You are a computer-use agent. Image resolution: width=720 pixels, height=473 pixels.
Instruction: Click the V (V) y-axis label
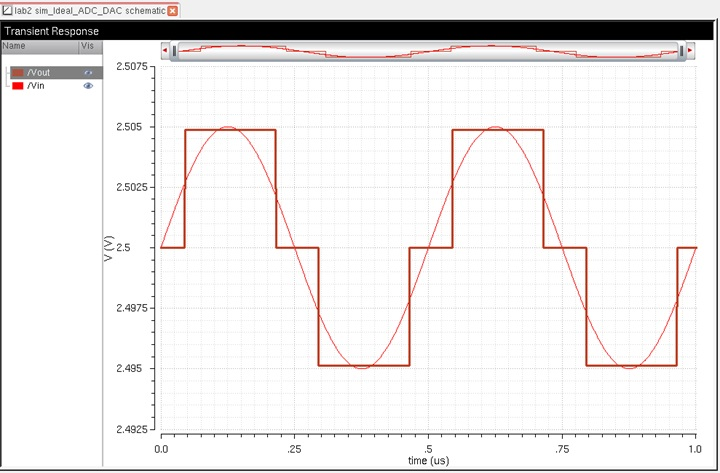tap(108, 247)
